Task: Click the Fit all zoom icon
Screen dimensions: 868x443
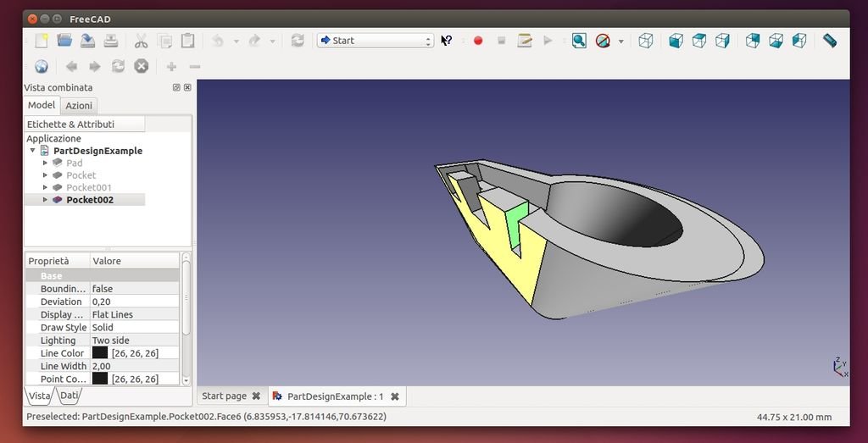Action: [579, 40]
